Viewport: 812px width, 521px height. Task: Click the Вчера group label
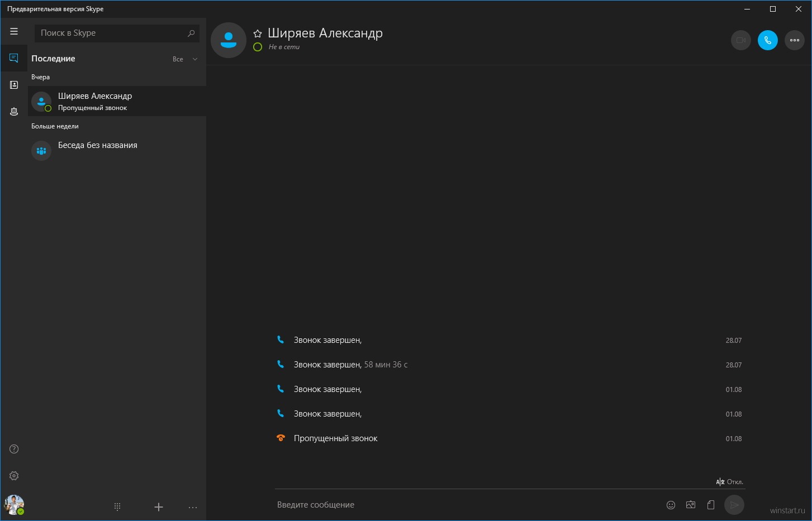click(x=40, y=77)
